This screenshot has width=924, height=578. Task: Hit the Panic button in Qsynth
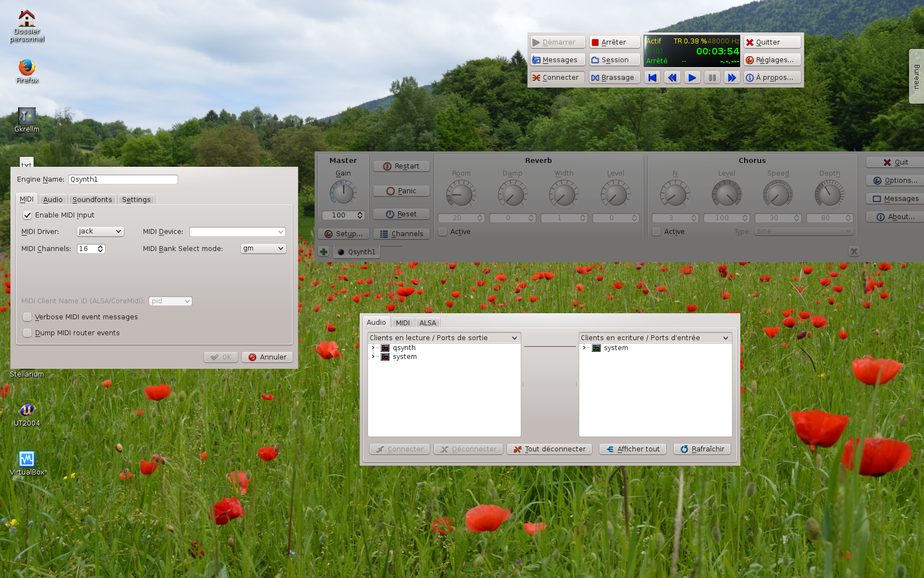[x=402, y=191]
